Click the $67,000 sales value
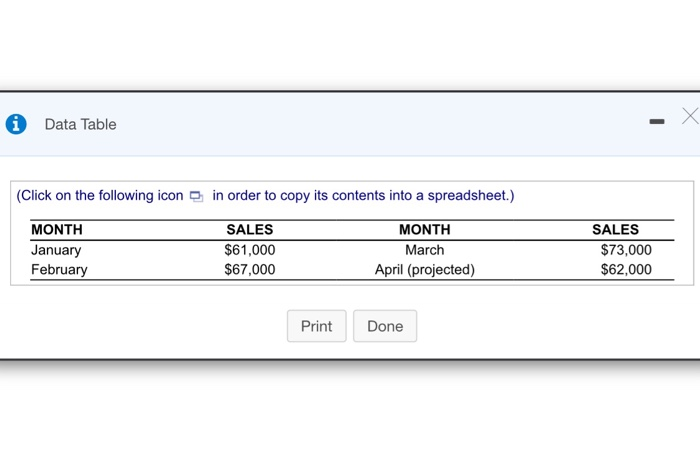Image resolution: width=700 pixels, height=458 pixels. [x=250, y=269]
